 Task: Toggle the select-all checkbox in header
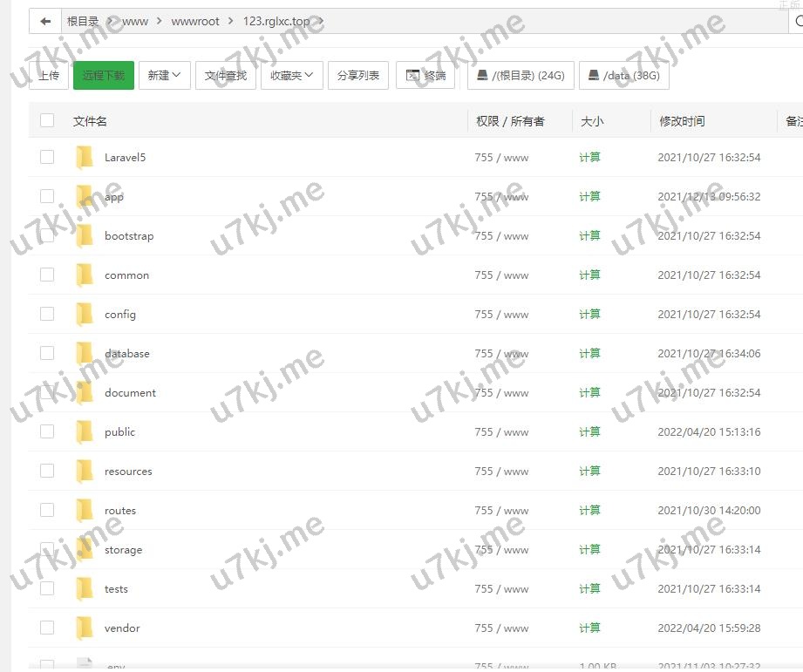pos(47,121)
